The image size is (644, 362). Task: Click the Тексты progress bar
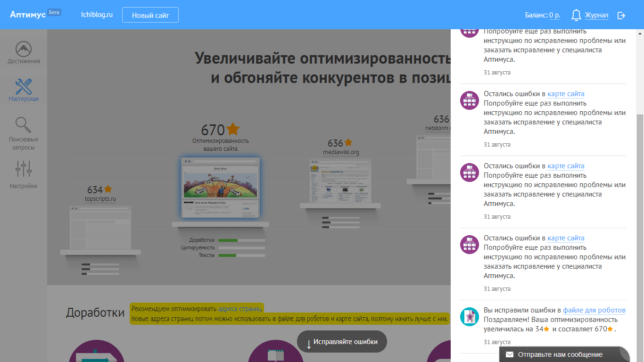point(241,255)
